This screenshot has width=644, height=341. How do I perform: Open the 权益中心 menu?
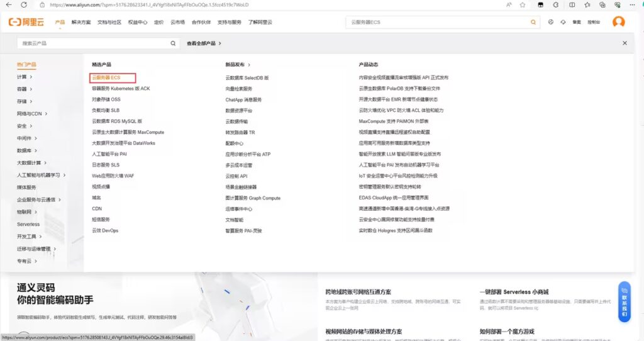click(x=138, y=22)
